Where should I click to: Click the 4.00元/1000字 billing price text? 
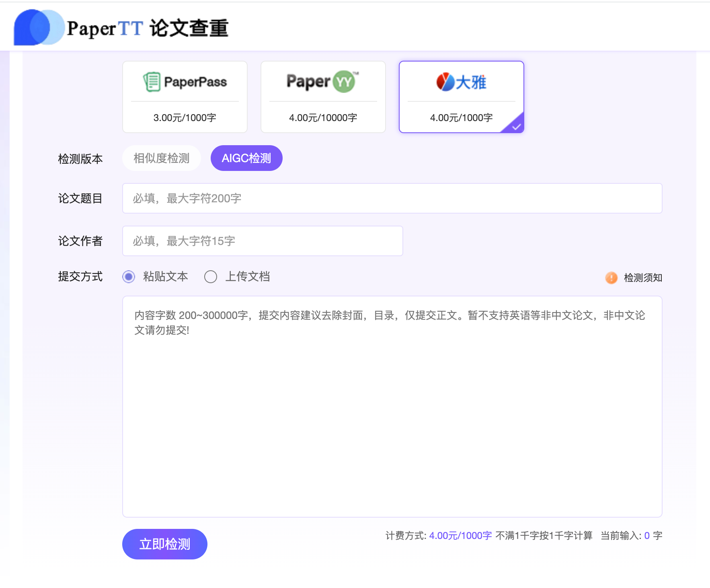[x=461, y=535]
